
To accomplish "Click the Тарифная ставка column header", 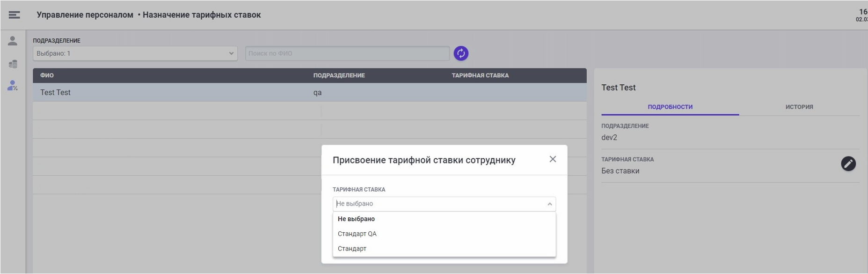I will pyautogui.click(x=480, y=75).
